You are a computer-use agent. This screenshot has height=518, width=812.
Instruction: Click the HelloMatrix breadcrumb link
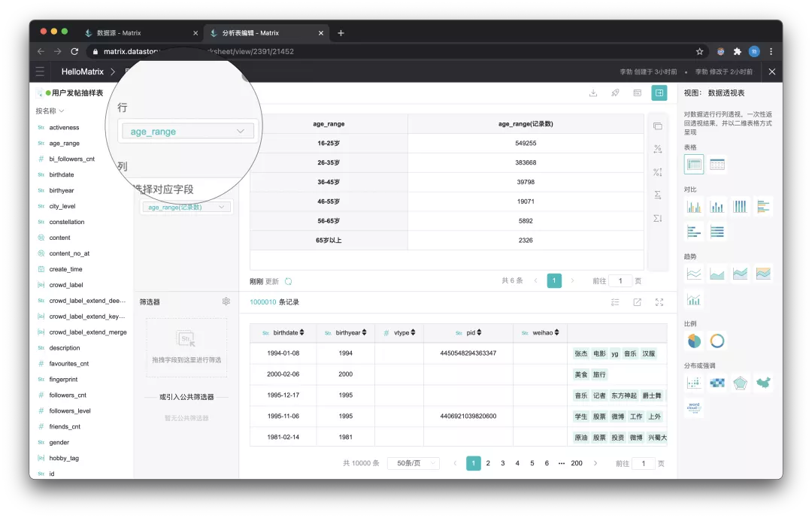point(83,71)
